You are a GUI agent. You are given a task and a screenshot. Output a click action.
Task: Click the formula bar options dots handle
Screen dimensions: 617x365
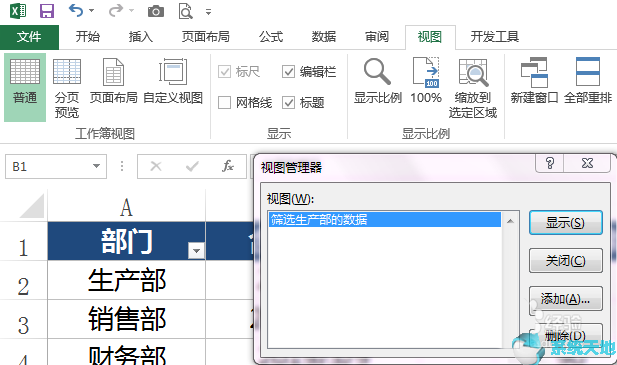click(x=122, y=166)
